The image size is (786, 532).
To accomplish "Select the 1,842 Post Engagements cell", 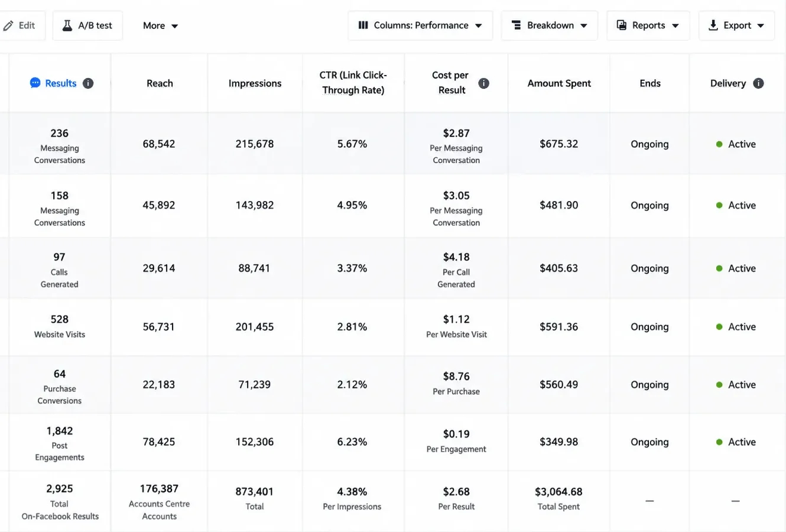I will (x=60, y=443).
